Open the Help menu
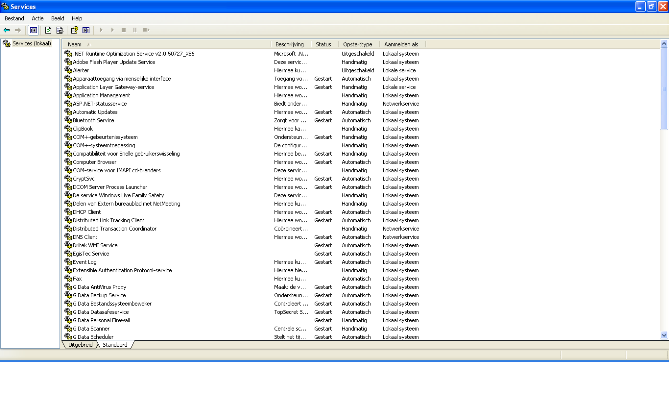 click(77, 18)
